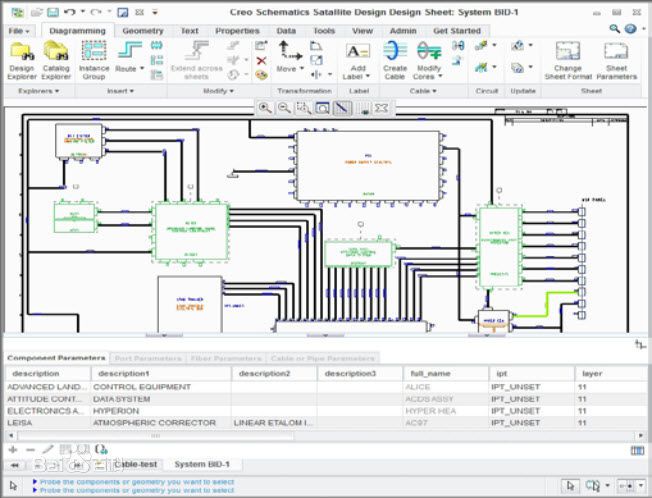Select the Cable-test sheet tab

136,464
